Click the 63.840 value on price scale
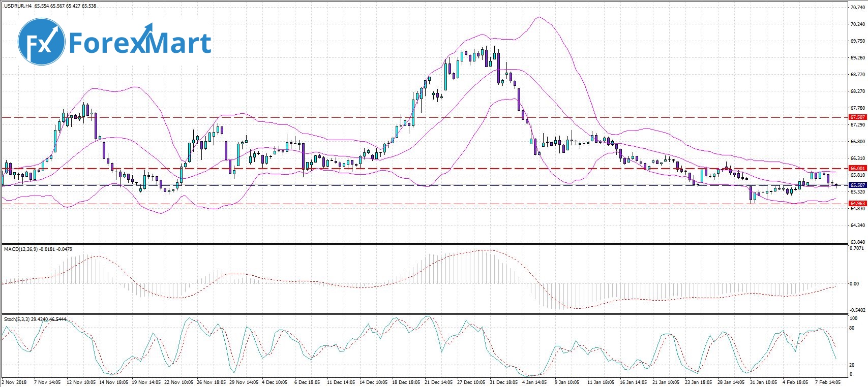The image size is (868, 387). click(857, 242)
